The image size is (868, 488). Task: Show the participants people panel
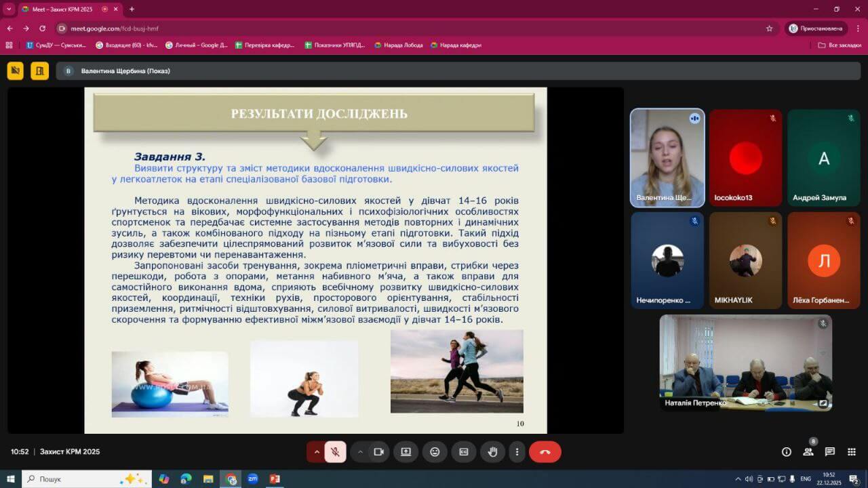[x=808, y=452]
